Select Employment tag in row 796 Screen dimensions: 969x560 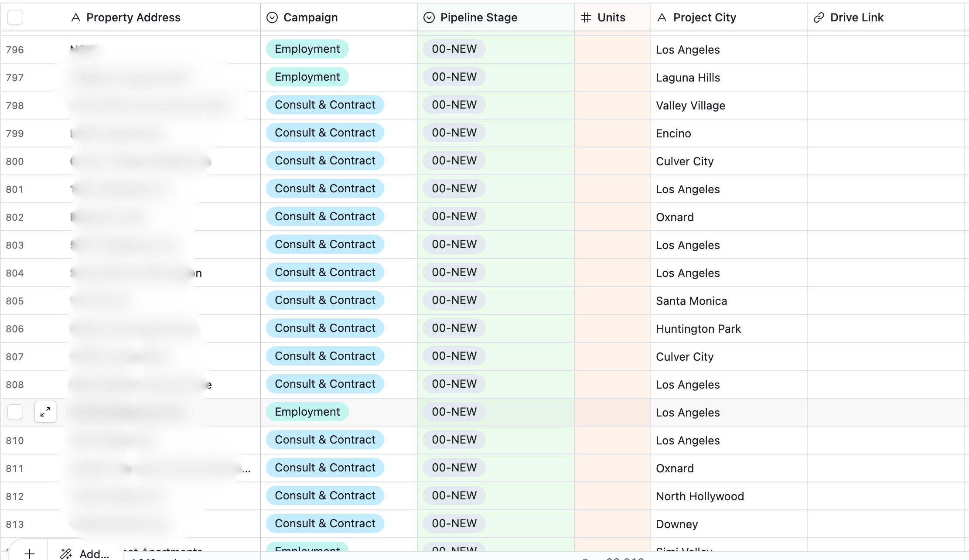pyautogui.click(x=307, y=49)
